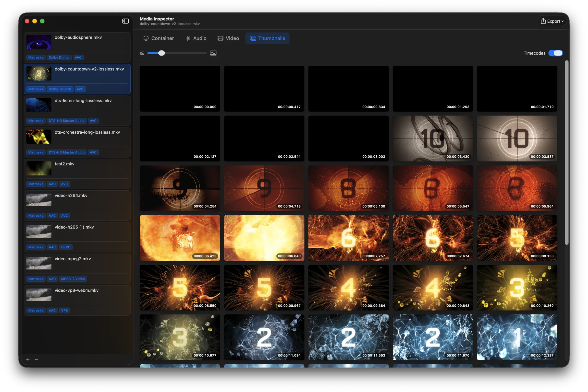
Task: Toggle the sidebar visibility icon
Action: [x=125, y=21]
